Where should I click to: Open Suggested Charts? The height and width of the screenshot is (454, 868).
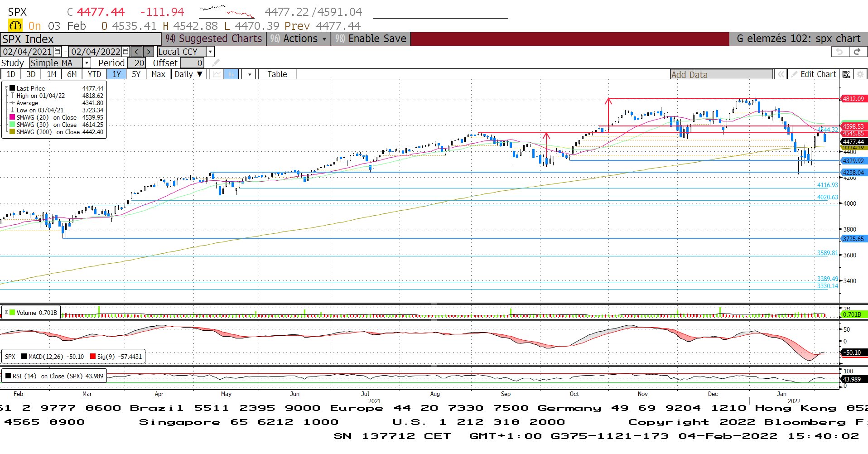214,39
